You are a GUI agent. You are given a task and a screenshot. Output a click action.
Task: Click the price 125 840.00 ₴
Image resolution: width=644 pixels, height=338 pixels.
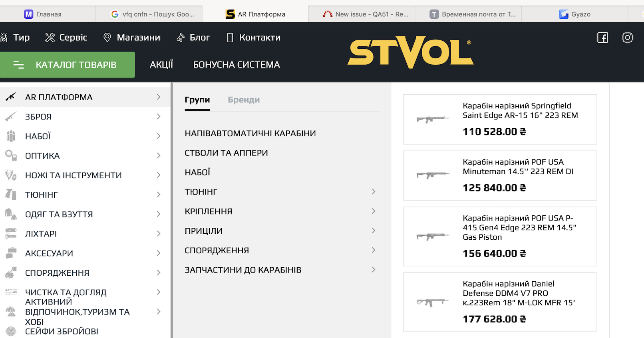click(x=495, y=188)
